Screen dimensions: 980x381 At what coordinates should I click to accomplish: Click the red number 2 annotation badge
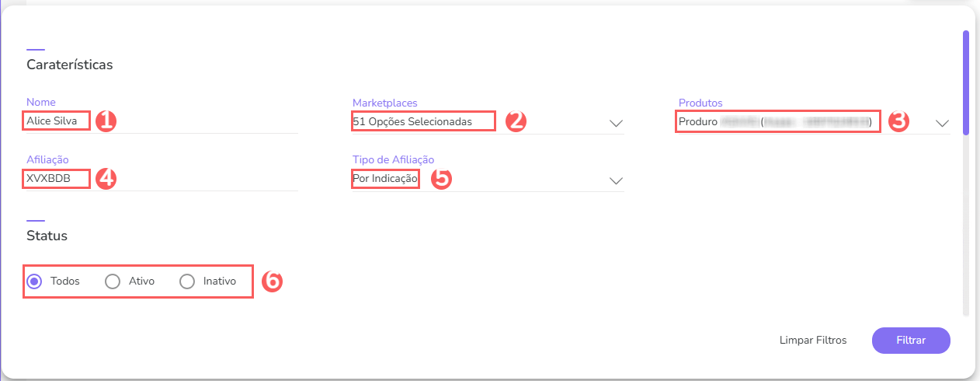click(516, 121)
